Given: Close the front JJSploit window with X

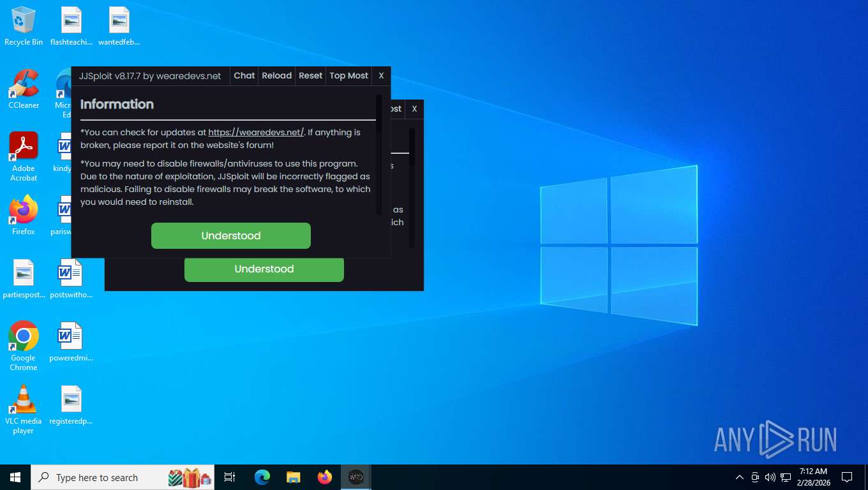Looking at the screenshot, I should (x=381, y=75).
